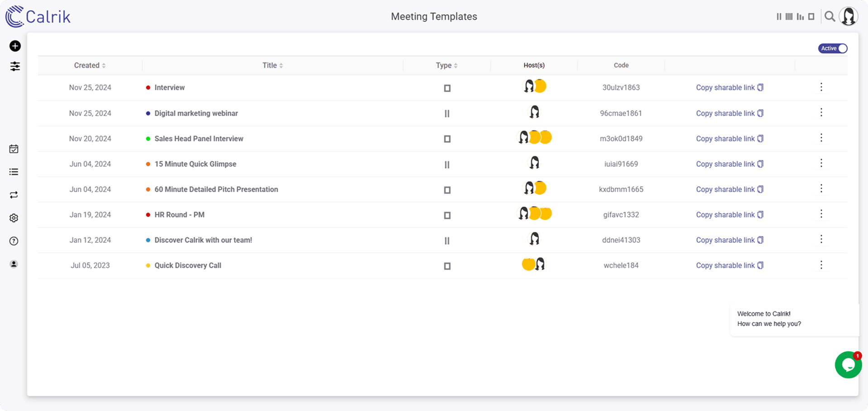Open the filter sliders icon in sidebar

pos(15,67)
